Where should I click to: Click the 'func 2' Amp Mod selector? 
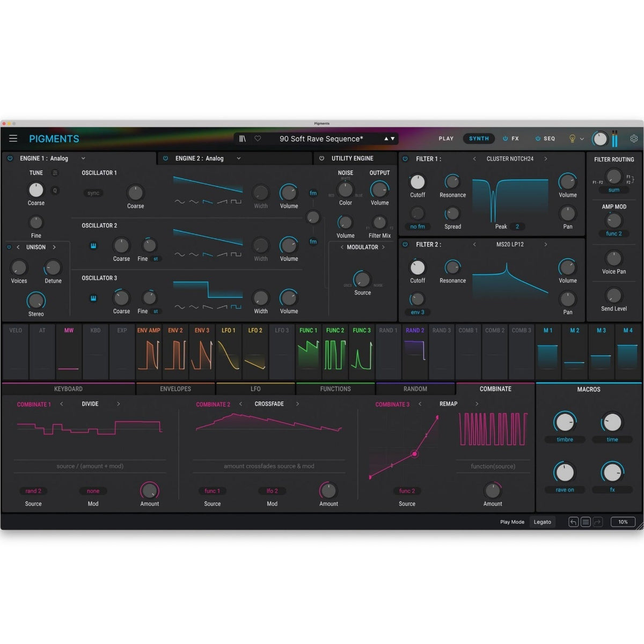coord(614,234)
